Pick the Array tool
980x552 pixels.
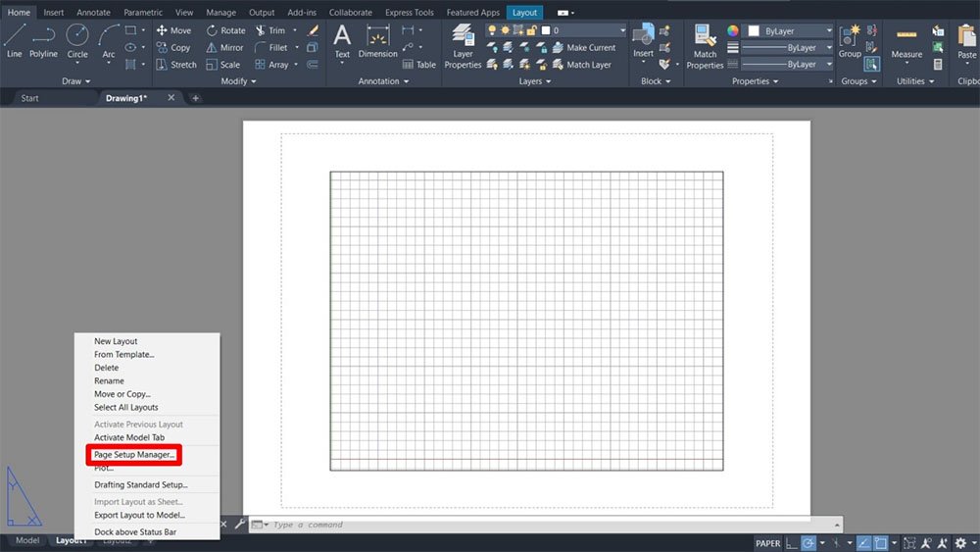click(x=271, y=65)
